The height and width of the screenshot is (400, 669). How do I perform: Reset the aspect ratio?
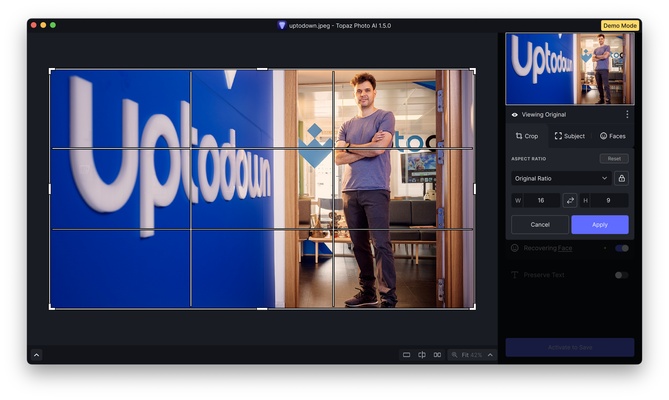[614, 158]
